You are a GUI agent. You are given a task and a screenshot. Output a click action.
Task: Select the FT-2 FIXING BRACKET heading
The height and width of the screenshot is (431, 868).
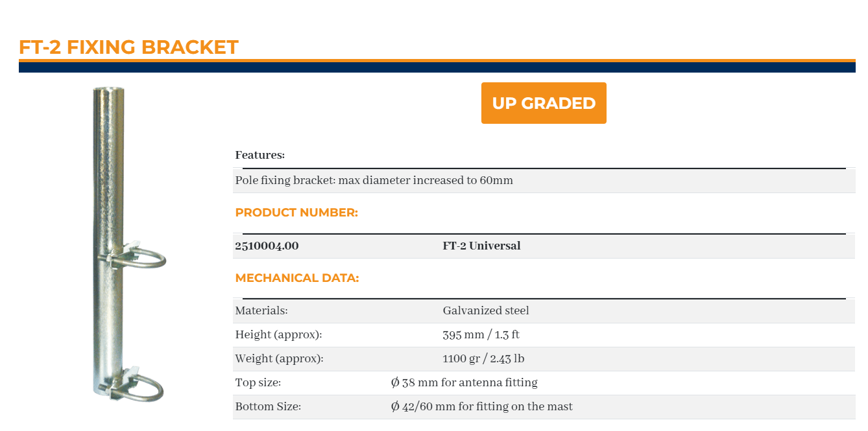point(128,47)
